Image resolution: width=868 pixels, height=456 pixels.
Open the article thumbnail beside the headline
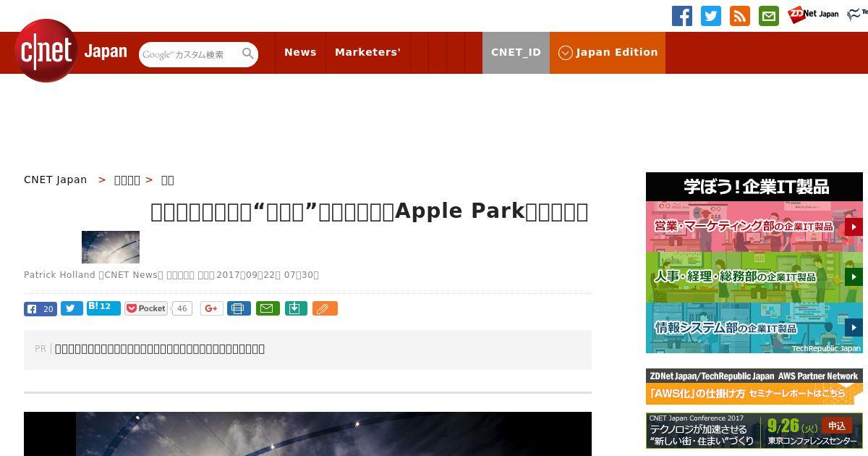pyautogui.click(x=111, y=247)
